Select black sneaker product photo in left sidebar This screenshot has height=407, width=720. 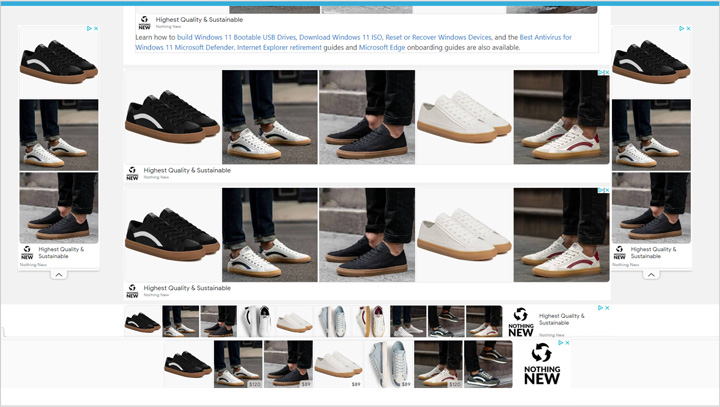pos(59,62)
